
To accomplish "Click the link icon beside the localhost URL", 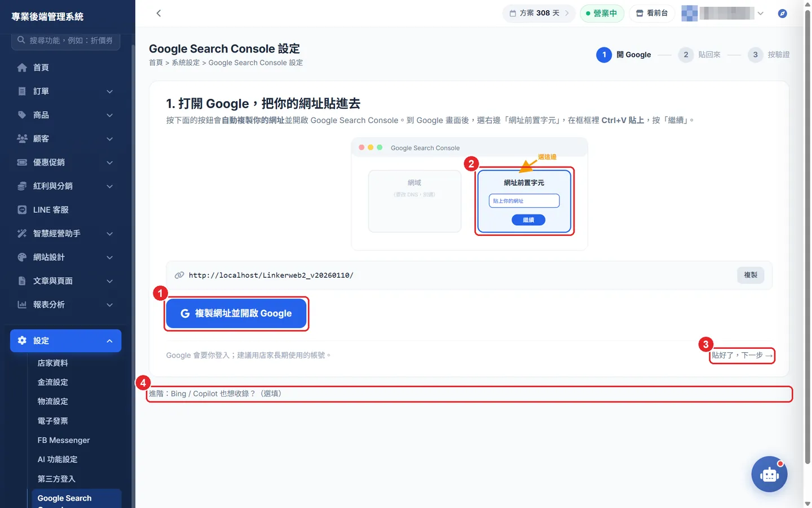I will point(179,275).
